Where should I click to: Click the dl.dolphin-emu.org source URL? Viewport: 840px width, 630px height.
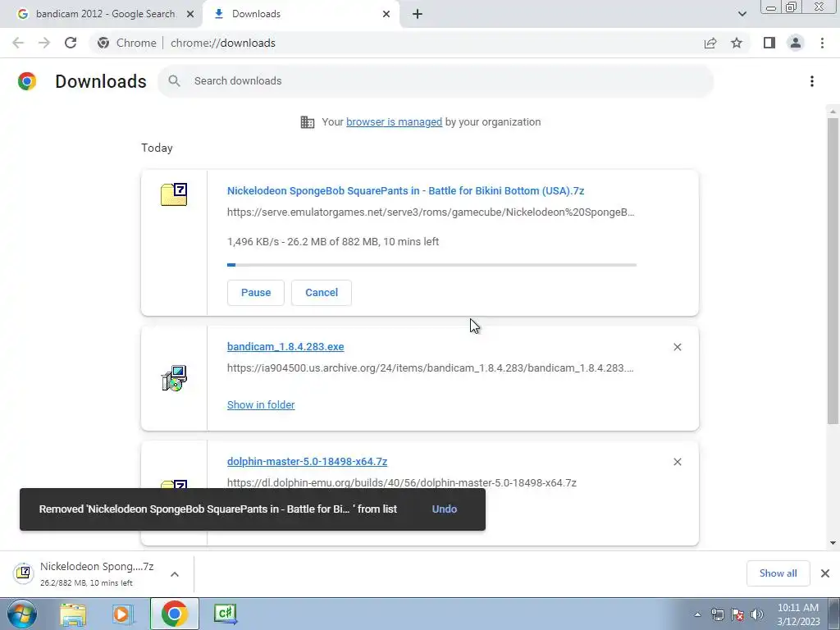click(402, 482)
